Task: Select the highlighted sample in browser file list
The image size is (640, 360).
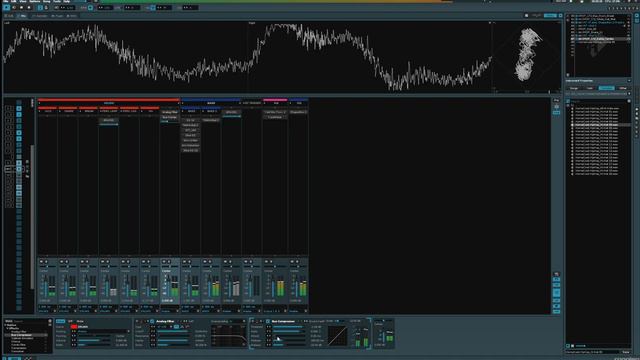Action: [599, 125]
